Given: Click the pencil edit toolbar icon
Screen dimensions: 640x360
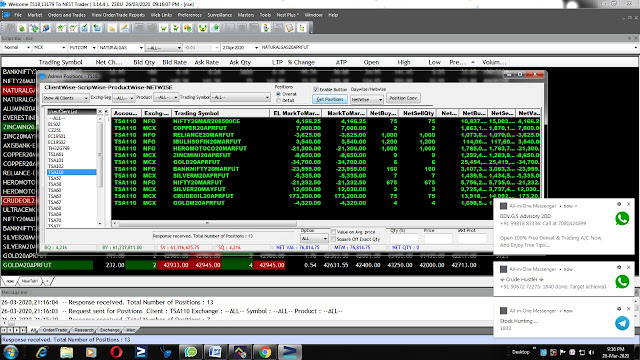Looking at the screenshot, I should point(124,28).
